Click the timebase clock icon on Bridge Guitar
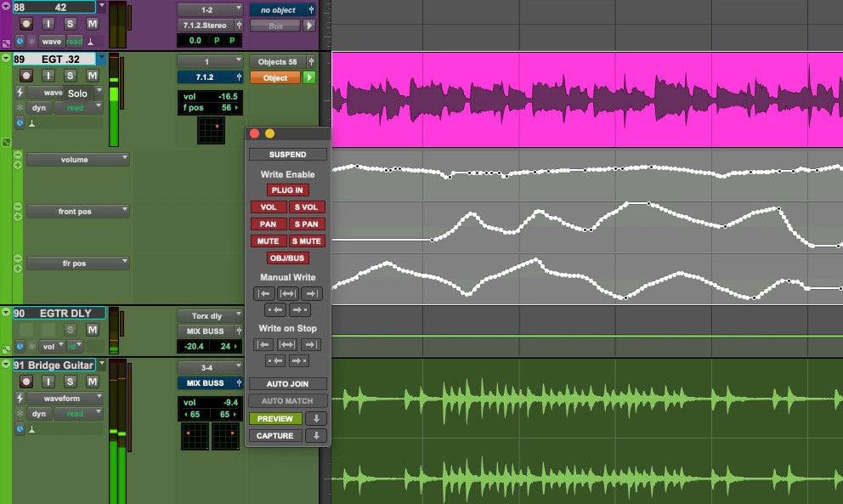This screenshot has width=843, height=504. pyautogui.click(x=20, y=429)
